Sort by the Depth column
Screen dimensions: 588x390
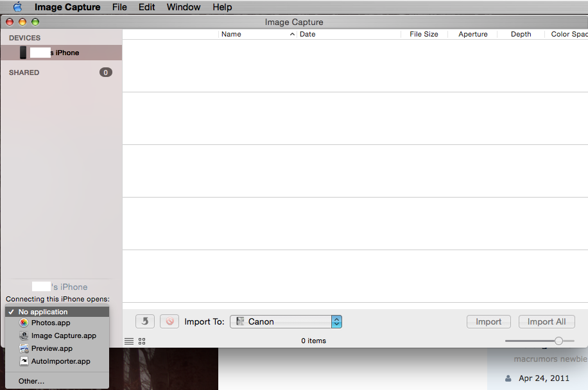tap(521, 34)
